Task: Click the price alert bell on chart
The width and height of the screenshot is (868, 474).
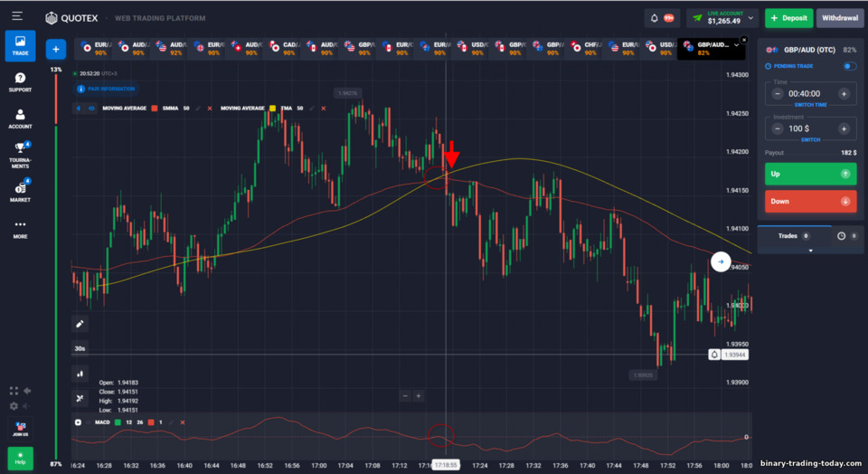Action: point(714,355)
